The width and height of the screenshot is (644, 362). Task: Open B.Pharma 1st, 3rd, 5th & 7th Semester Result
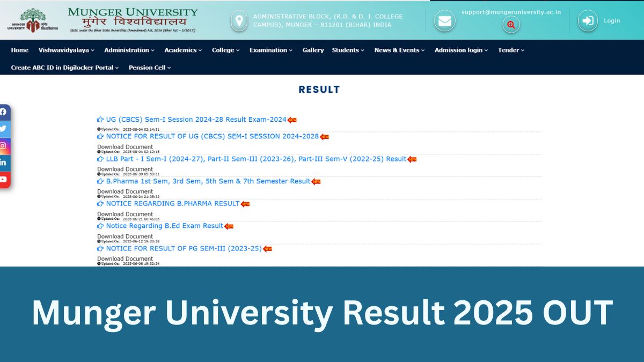[x=208, y=181]
